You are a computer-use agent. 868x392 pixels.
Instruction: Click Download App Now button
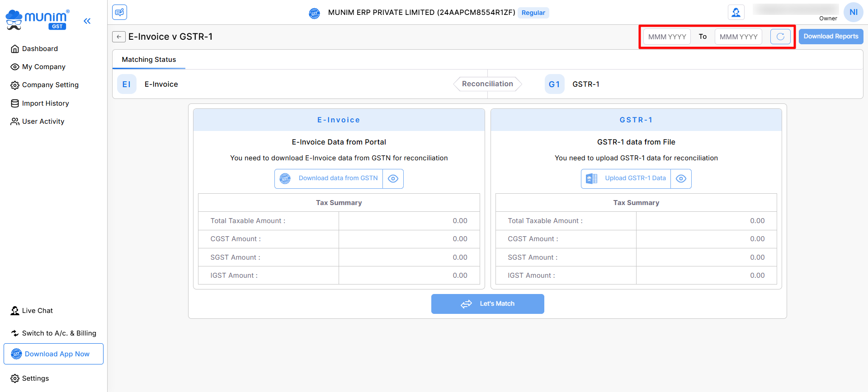(53, 354)
